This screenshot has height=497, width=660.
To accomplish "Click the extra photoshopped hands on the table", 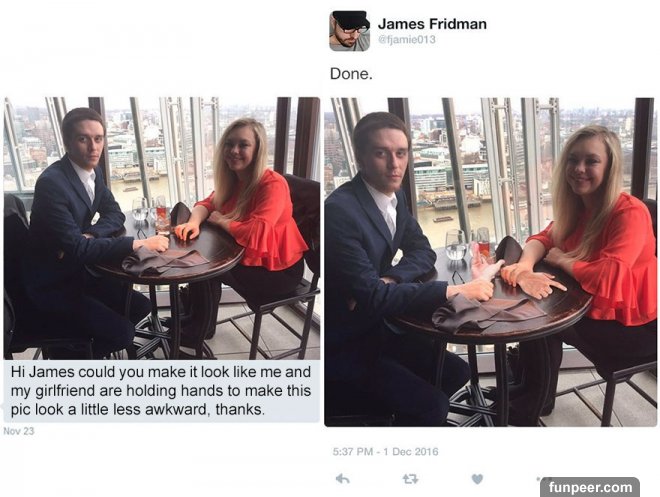I will (516, 276).
